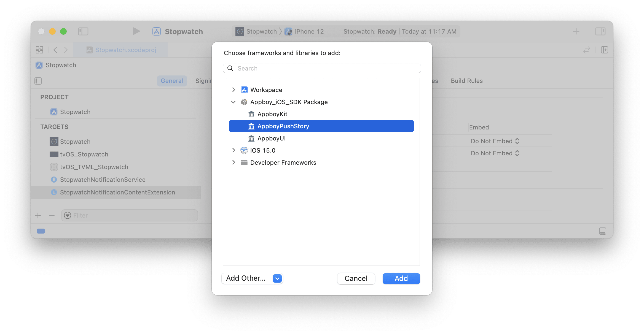The width and height of the screenshot is (644, 336).
Task: Collapse the Appboy_iOS_SDK Package node
Action: [x=233, y=102]
